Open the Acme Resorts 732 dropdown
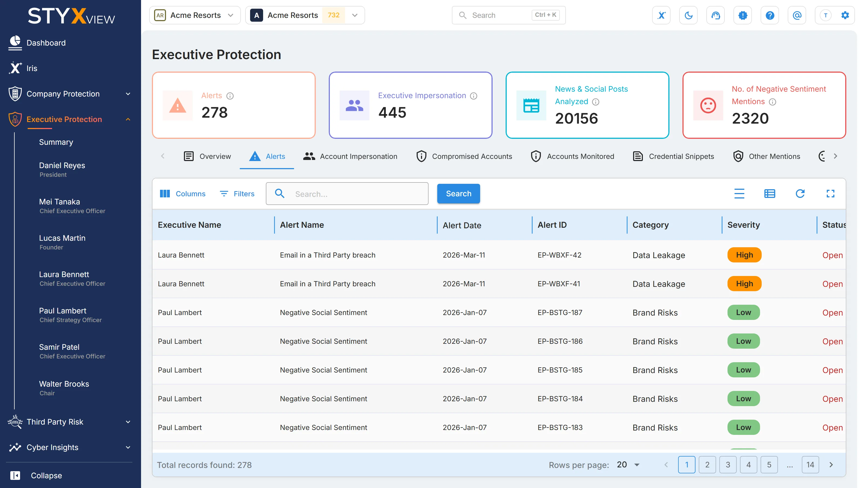This screenshot has width=868, height=488. [305, 15]
